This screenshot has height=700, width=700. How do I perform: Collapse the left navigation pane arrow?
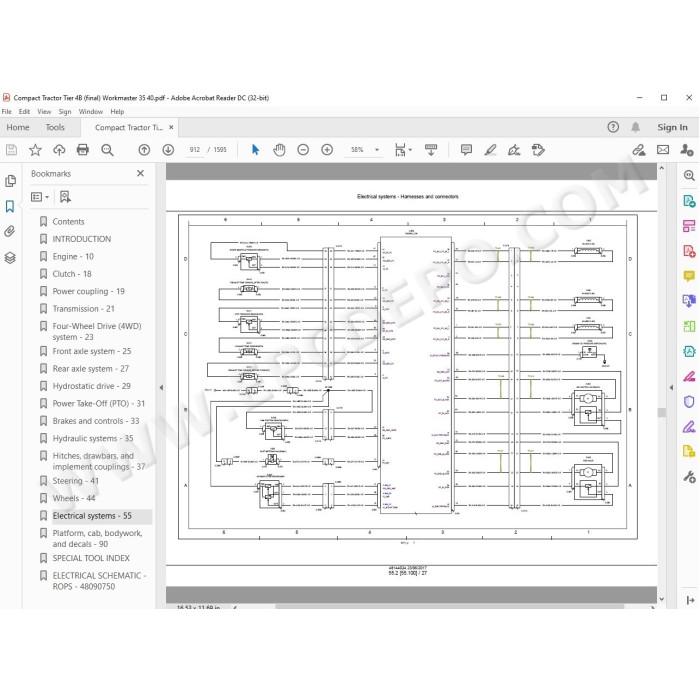click(x=161, y=388)
